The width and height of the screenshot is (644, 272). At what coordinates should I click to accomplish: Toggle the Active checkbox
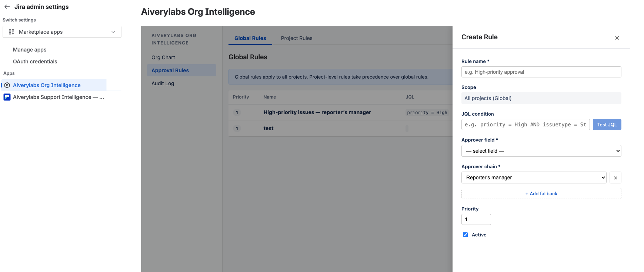click(x=465, y=235)
